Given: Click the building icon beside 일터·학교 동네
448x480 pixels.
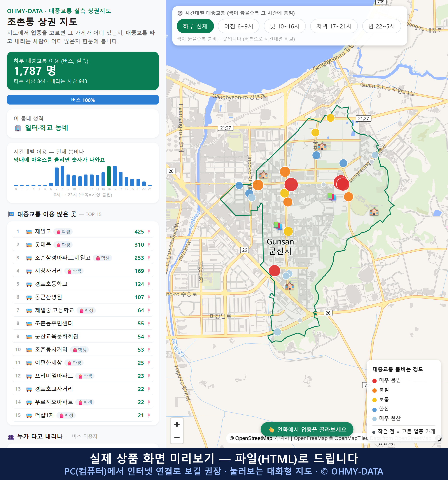Looking at the screenshot, I should point(18,128).
